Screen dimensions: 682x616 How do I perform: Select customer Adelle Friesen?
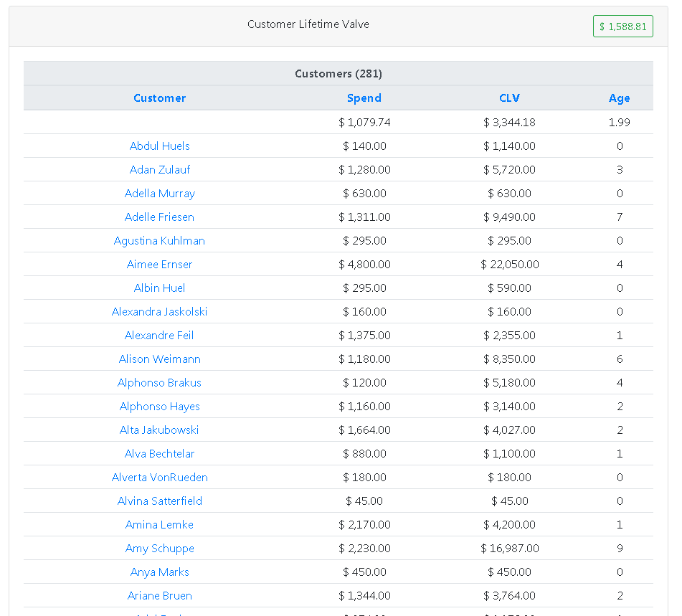pyautogui.click(x=159, y=217)
